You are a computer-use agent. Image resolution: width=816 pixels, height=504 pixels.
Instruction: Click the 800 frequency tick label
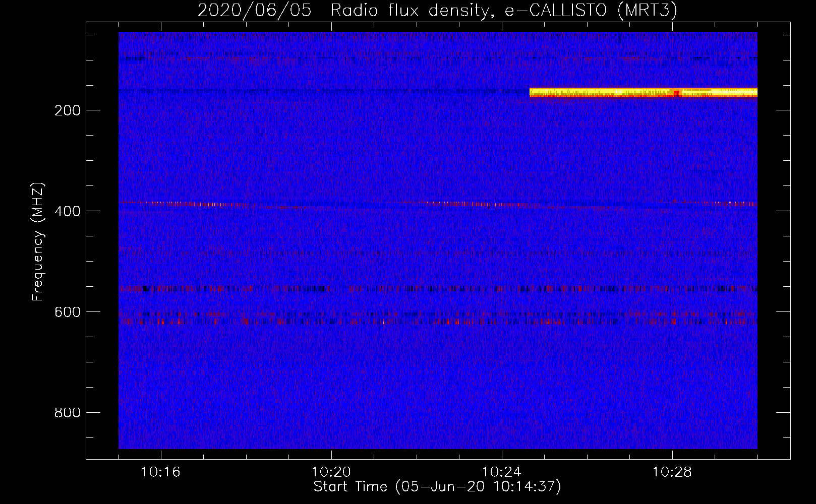point(68,413)
